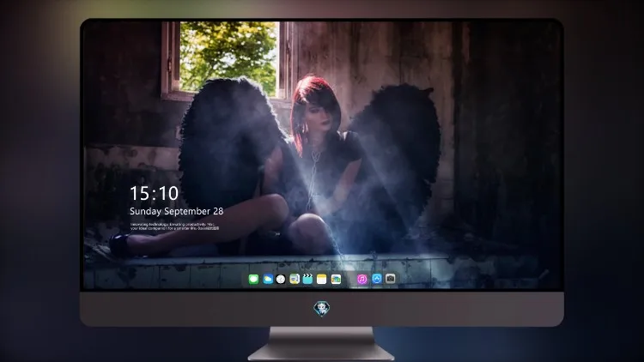Click the dock gap between Photos and iTunes

(x=349, y=279)
